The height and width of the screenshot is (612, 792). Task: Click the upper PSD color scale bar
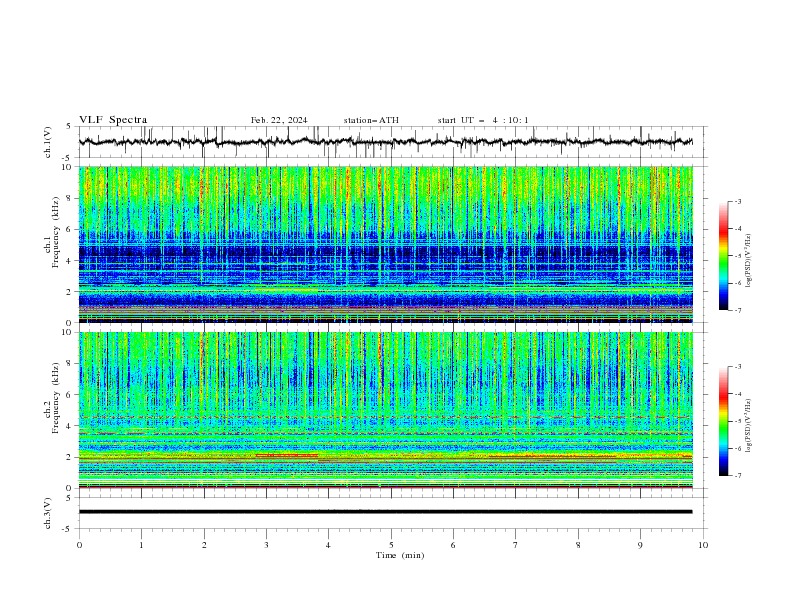click(723, 256)
